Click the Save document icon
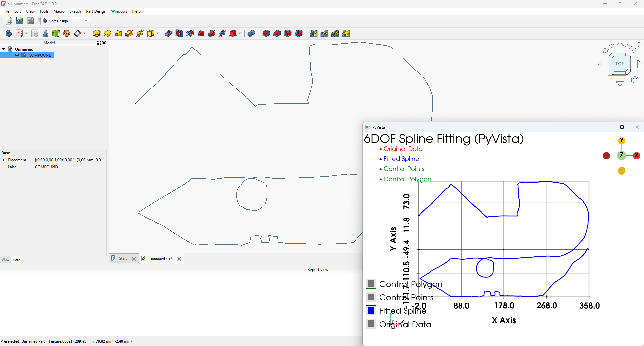 click(x=30, y=21)
